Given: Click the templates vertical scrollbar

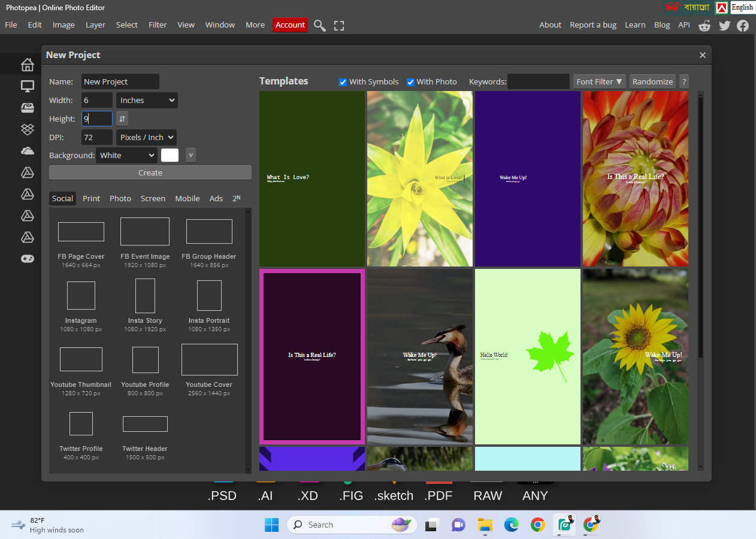Looking at the screenshot, I should (700, 228).
